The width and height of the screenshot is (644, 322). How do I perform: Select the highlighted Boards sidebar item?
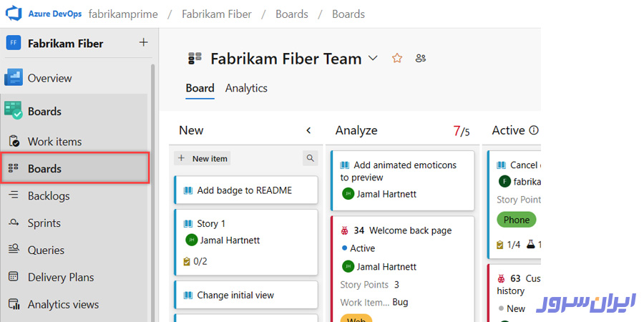coord(74,168)
